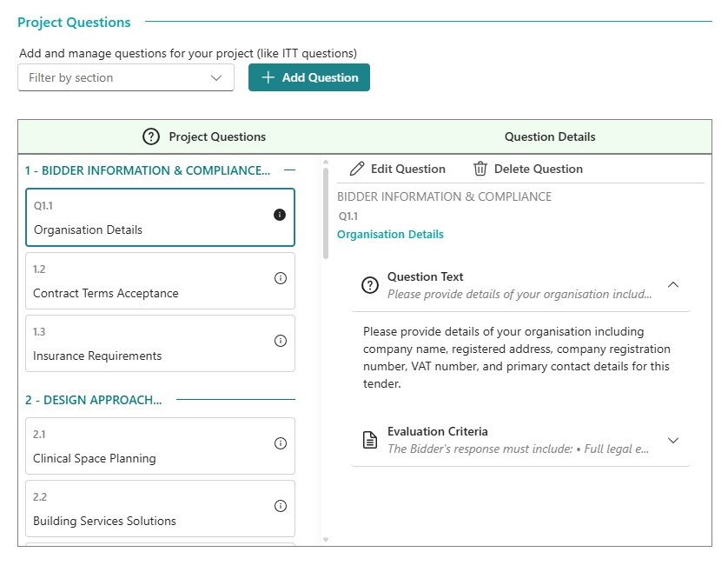This screenshot has height=572, width=728.
Task: Click the question list scrollbar thumb
Action: (x=326, y=213)
